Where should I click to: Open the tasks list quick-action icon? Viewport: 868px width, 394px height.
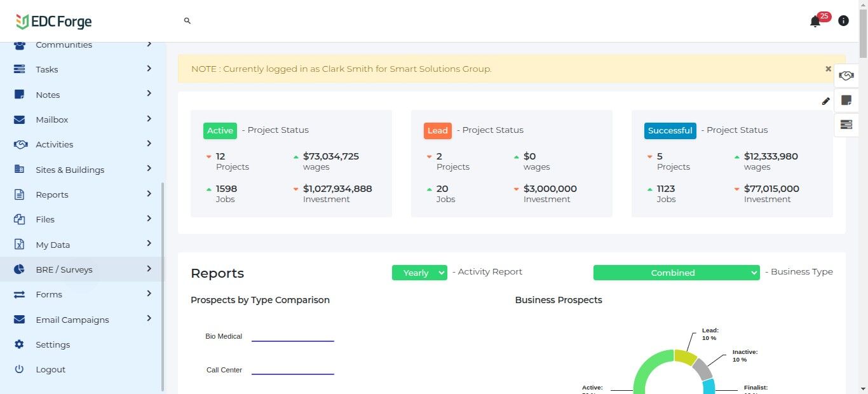(x=846, y=125)
